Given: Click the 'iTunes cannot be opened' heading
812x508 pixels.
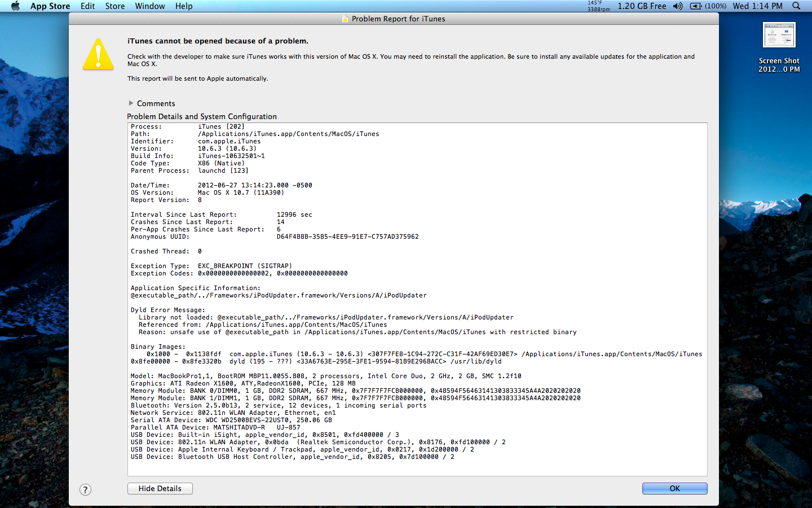Looking at the screenshot, I should [x=218, y=41].
